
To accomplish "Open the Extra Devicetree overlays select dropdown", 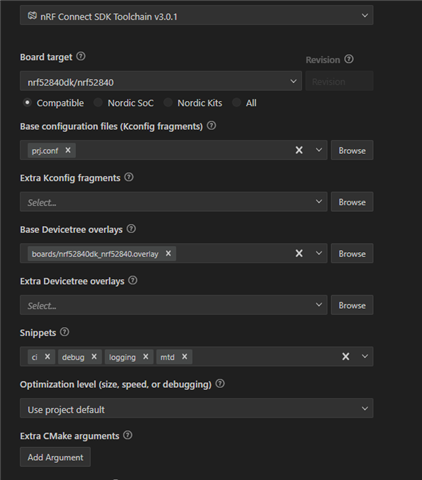I will point(174,305).
